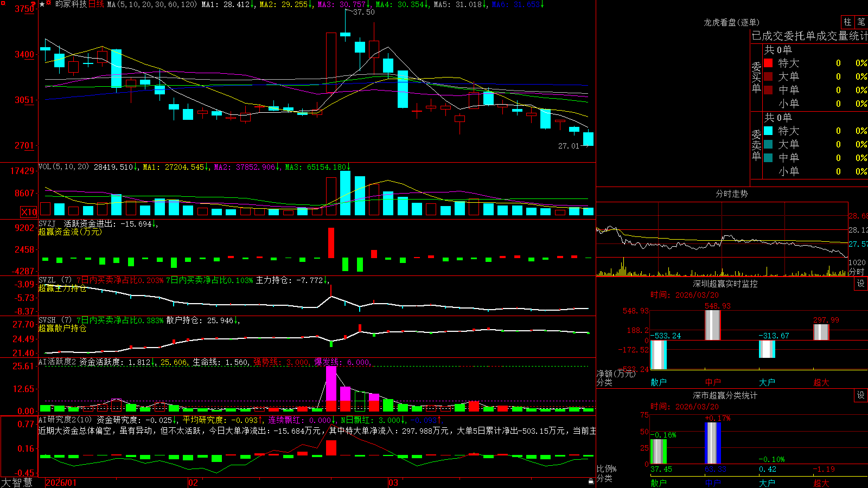Click the 深圳超赢实时监控 panel title

725,284
